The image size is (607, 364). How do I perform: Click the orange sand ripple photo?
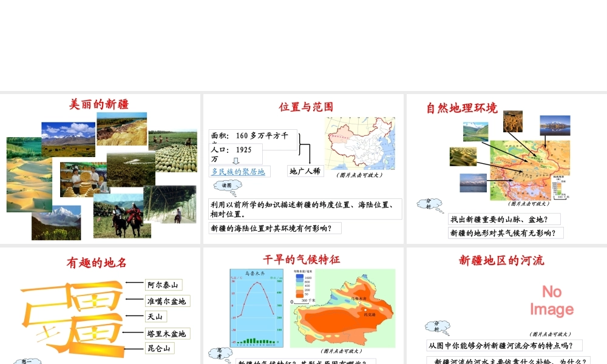tap(513, 121)
